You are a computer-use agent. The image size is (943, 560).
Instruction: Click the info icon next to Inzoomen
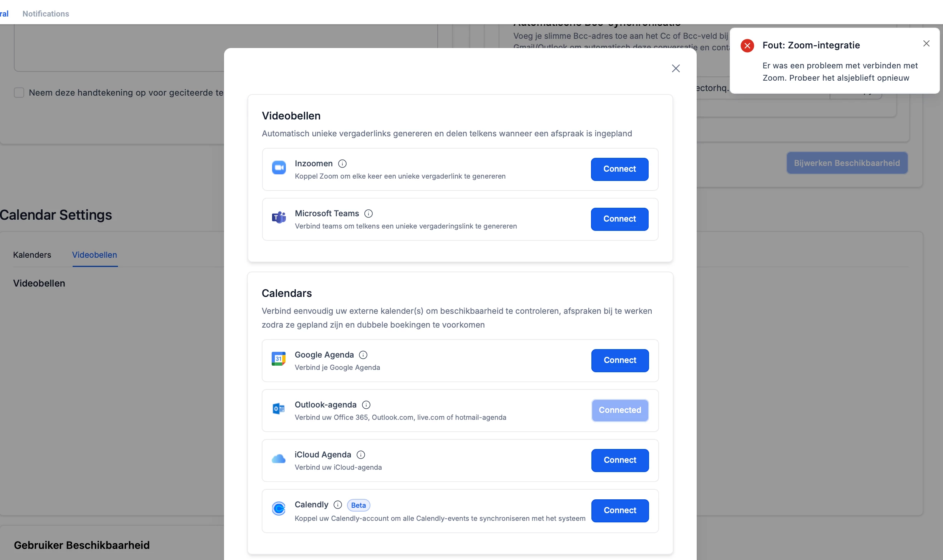pyautogui.click(x=342, y=164)
